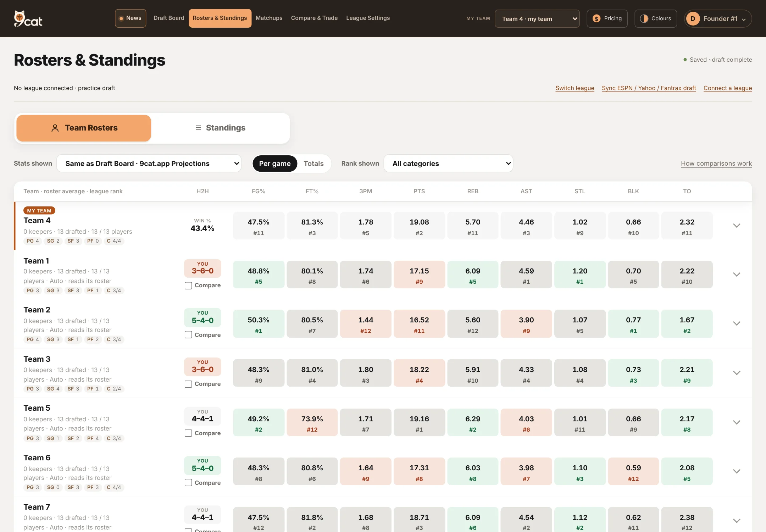Click the Switch league link
This screenshot has width=766, height=532.
coord(575,88)
